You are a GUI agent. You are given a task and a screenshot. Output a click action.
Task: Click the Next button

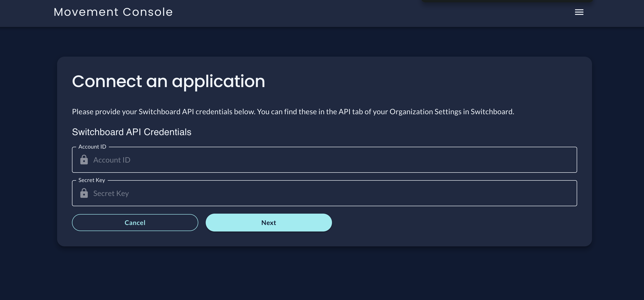pyautogui.click(x=269, y=222)
